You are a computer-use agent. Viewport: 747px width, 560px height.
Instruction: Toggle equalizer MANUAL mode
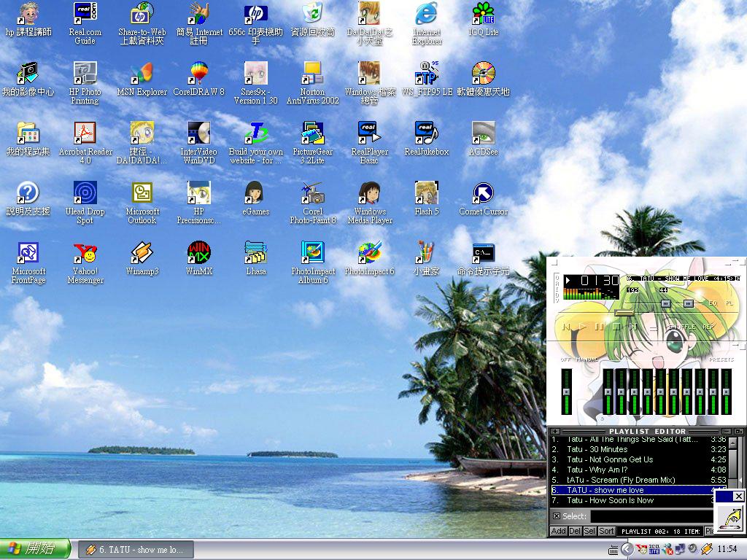click(x=587, y=359)
